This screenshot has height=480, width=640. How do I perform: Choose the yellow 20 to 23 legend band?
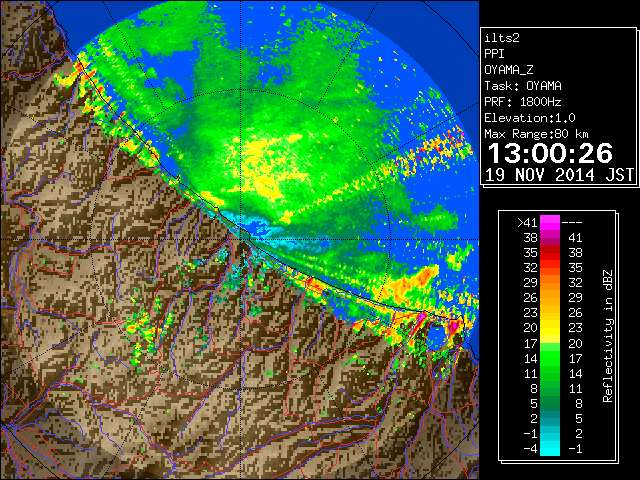pos(550,328)
